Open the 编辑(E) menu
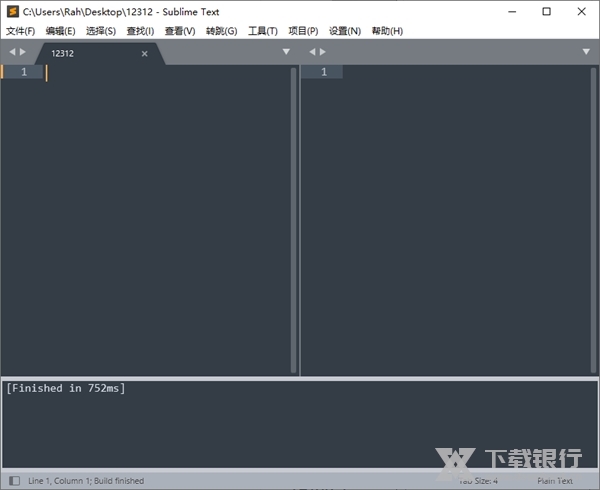The width and height of the screenshot is (600, 490). (x=60, y=31)
